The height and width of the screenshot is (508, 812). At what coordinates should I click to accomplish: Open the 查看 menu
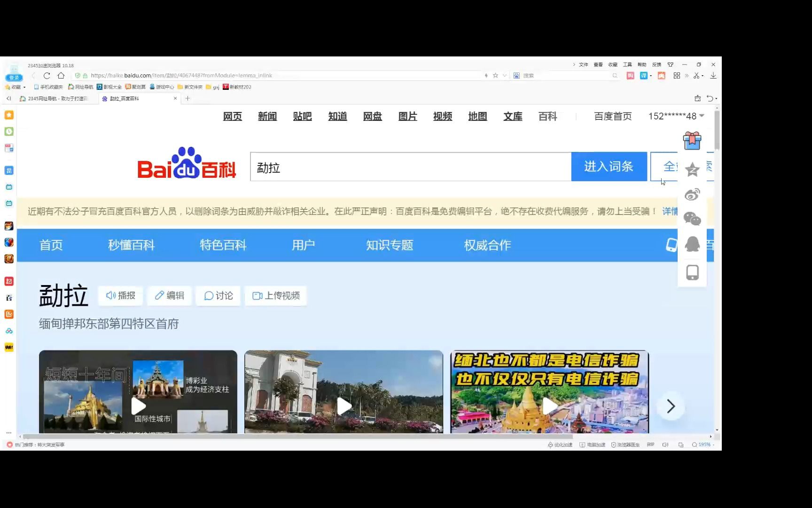click(598, 64)
